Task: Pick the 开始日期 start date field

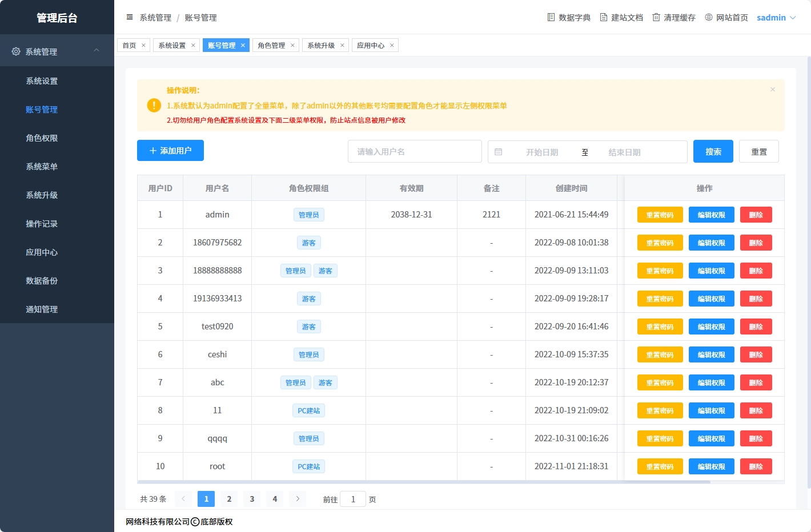Action: [x=542, y=152]
